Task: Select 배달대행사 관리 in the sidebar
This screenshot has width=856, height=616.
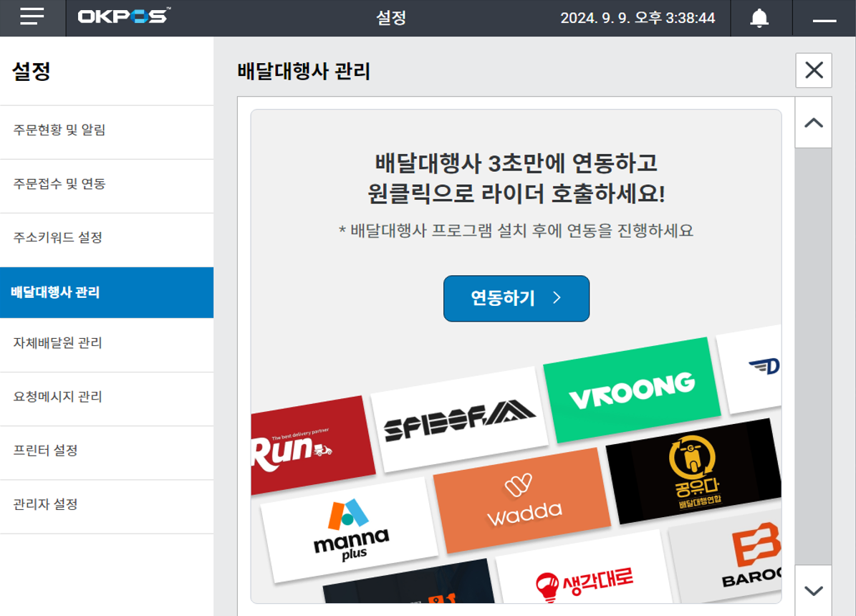Action: click(x=107, y=292)
